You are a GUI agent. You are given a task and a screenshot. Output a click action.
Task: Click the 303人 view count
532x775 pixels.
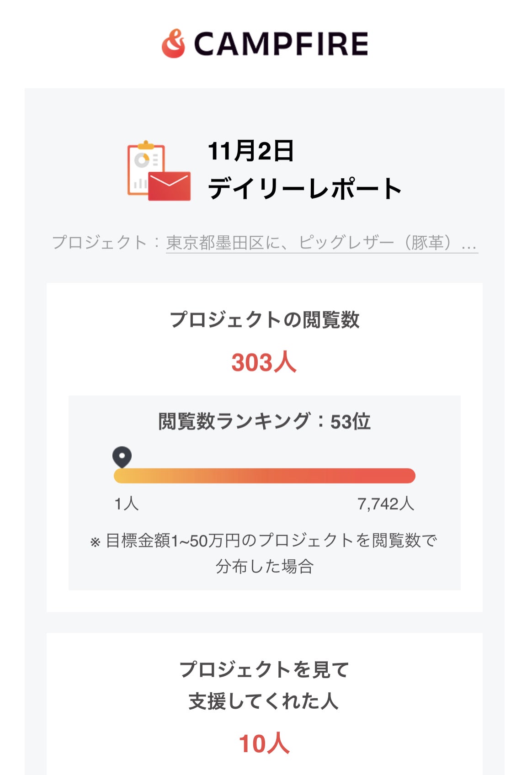264,362
